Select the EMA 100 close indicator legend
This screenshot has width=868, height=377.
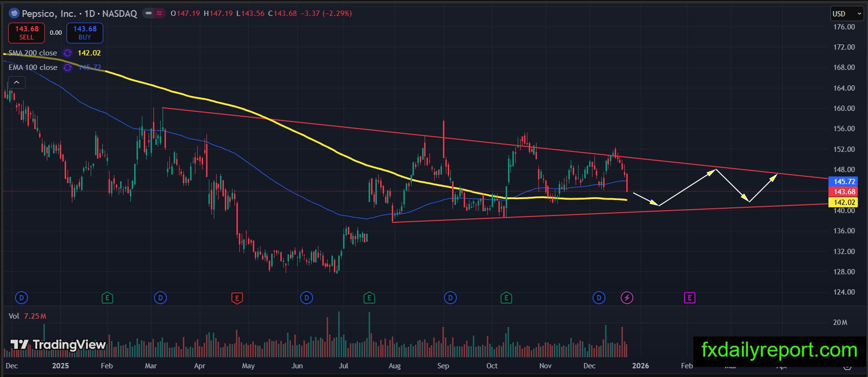(x=33, y=67)
